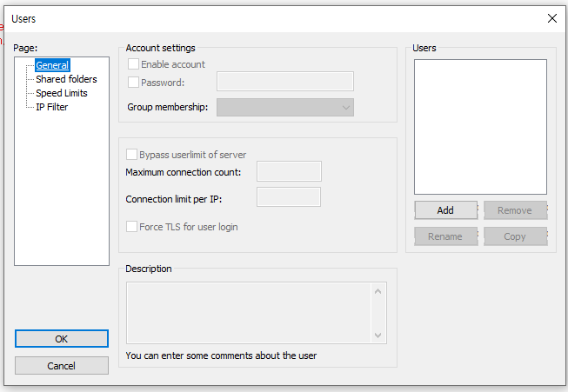Confirm the dialog with OK
Viewport: 568px width, 392px height.
pyautogui.click(x=62, y=339)
